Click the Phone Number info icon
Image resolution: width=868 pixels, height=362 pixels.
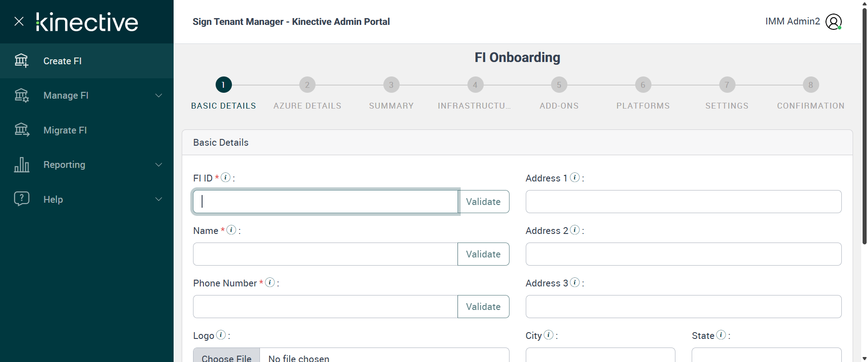click(270, 282)
